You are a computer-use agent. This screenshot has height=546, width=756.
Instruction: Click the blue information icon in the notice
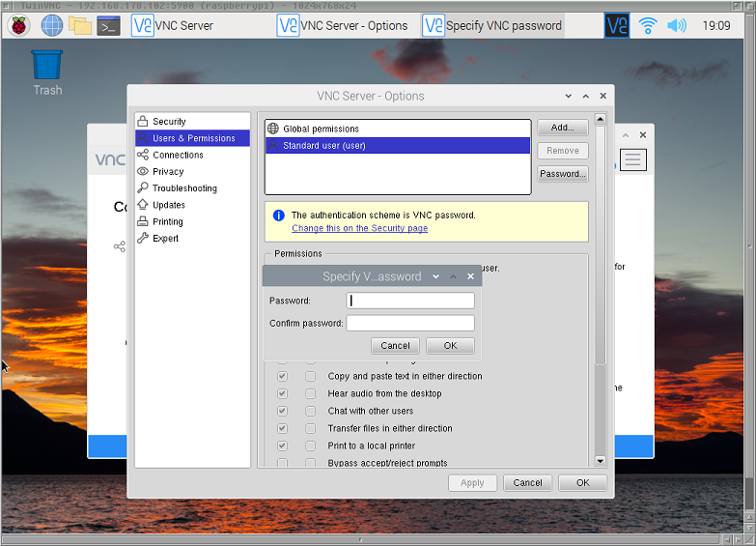[279, 216]
